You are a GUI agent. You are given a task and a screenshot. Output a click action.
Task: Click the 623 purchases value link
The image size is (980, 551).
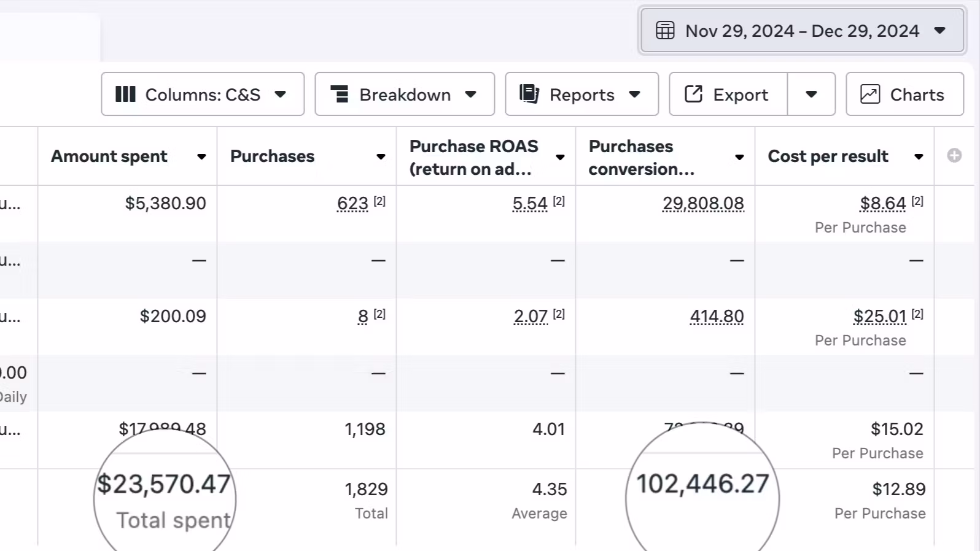[x=352, y=204]
